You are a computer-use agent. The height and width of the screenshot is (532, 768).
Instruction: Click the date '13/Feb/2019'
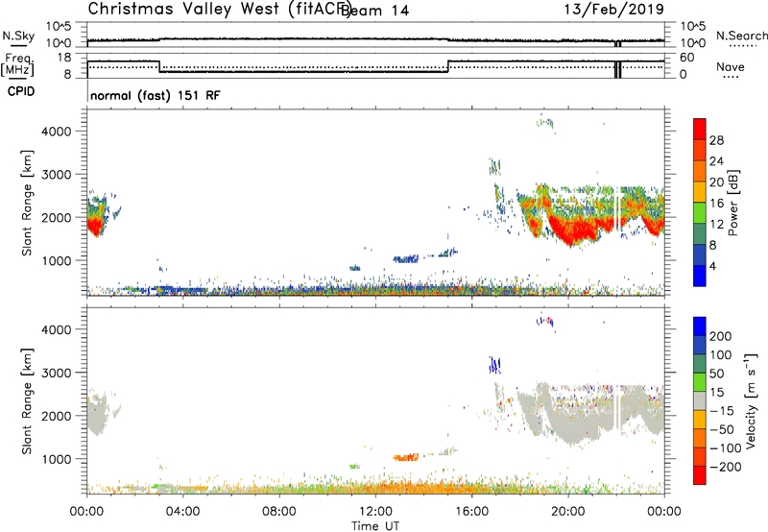coord(614,9)
